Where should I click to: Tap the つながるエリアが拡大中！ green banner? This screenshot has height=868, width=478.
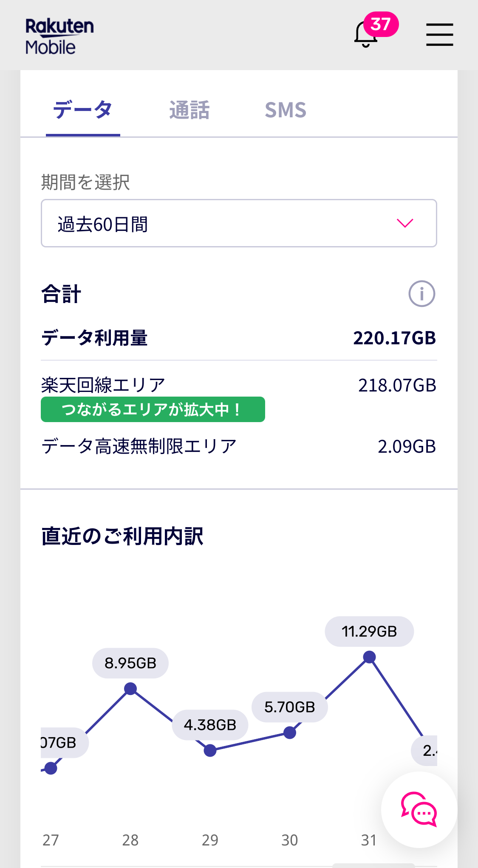[x=153, y=409]
